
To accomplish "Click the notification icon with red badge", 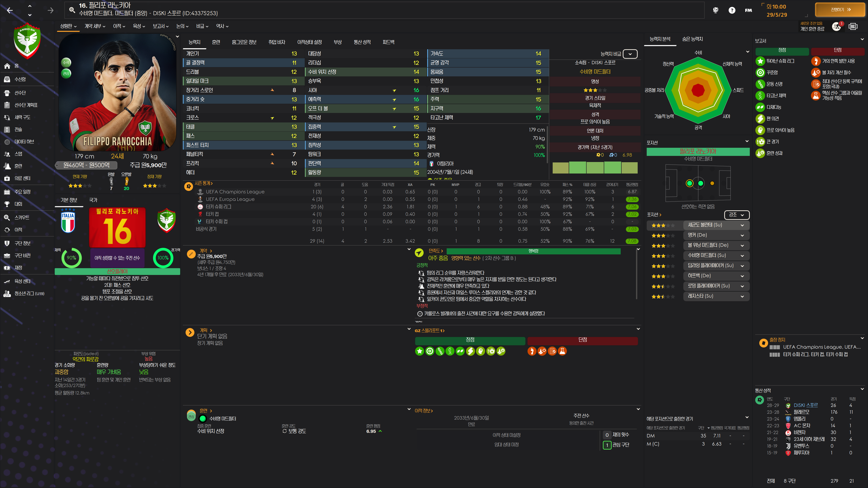I will click(837, 26).
